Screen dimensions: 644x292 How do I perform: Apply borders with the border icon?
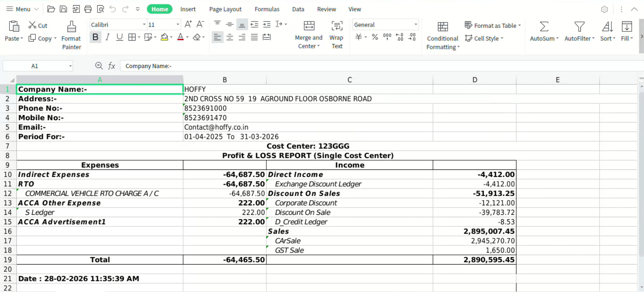[132, 37]
